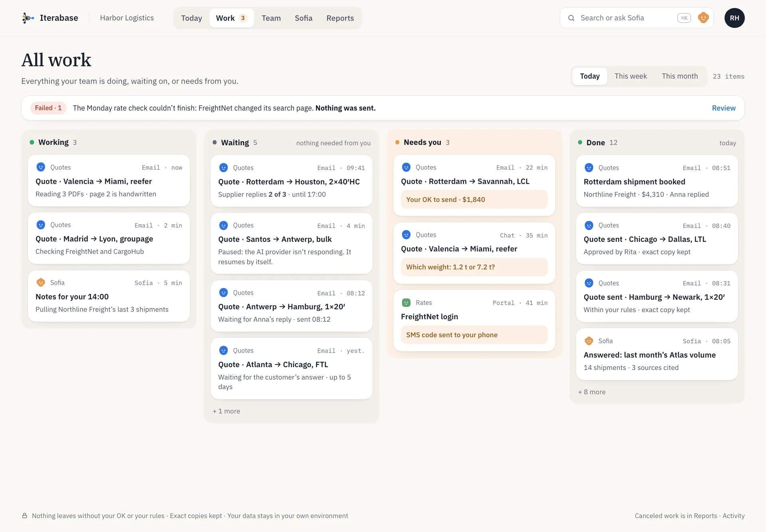Click Review on the failed rate check banner
The height and width of the screenshot is (532, 766).
pos(724,108)
